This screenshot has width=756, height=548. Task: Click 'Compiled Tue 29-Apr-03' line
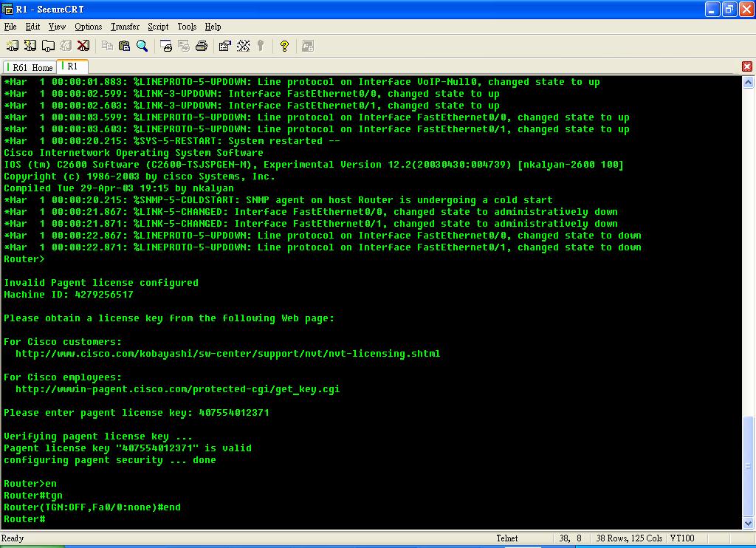(x=119, y=188)
